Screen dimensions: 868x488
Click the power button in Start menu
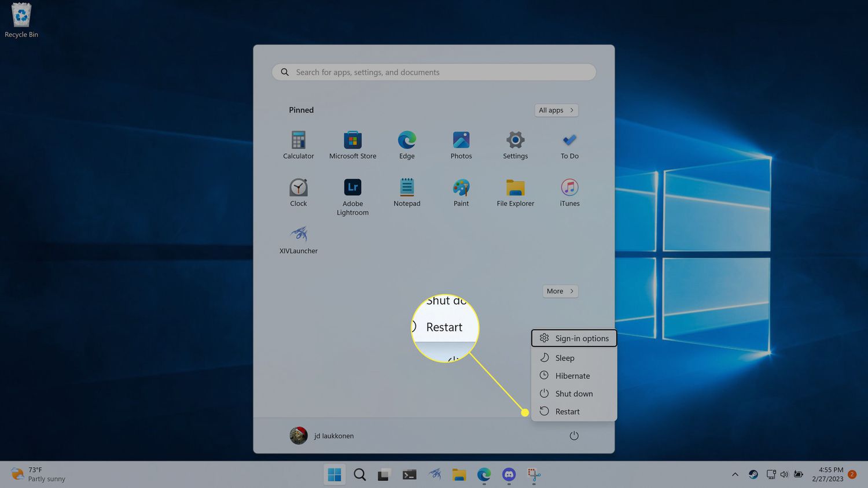pos(573,436)
